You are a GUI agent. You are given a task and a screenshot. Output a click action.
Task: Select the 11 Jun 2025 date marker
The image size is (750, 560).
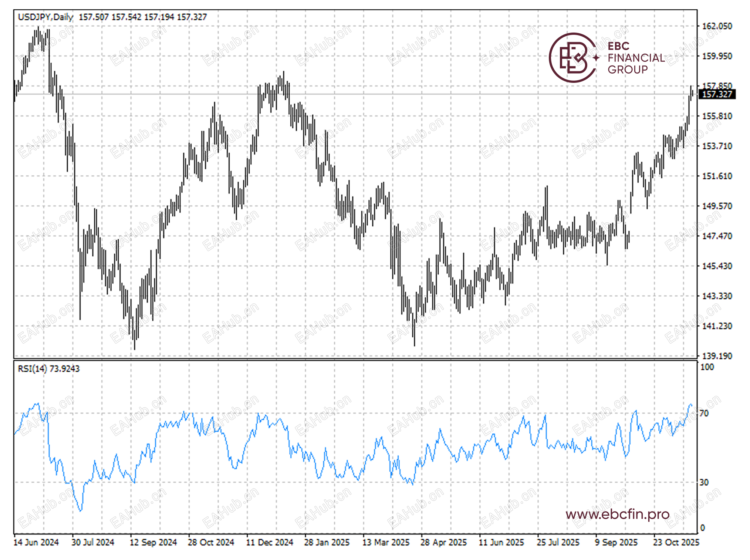pos(501,542)
